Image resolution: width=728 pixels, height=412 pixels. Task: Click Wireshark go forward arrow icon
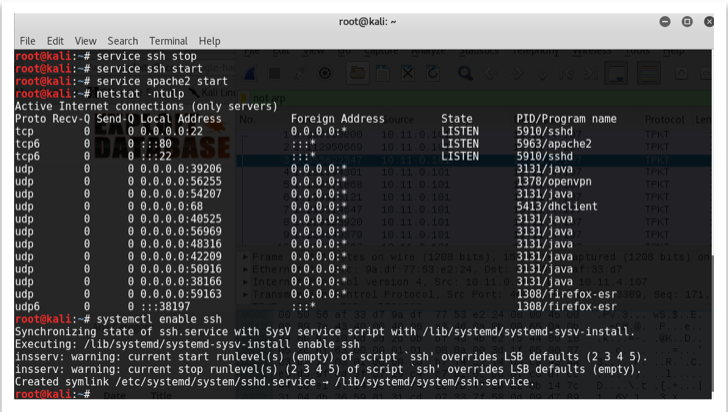pyautogui.click(x=516, y=73)
